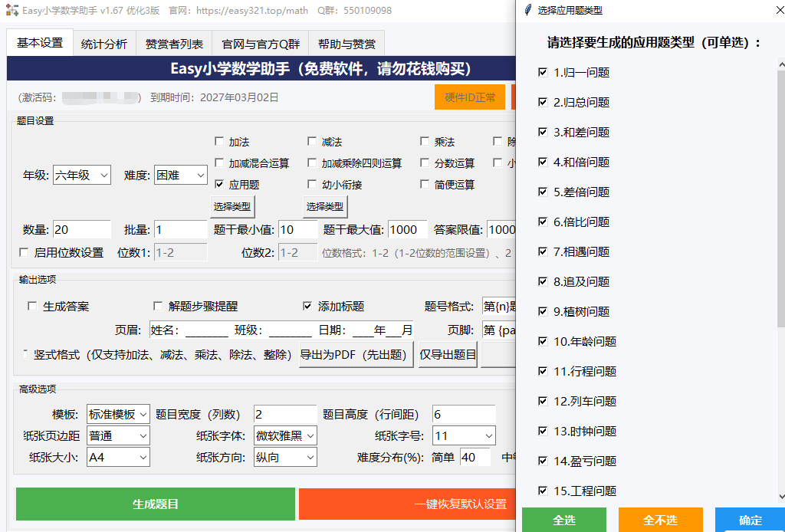The image size is (785, 532).
Task: Deselect 15.工程问题 checkbox
Action: tap(543, 491)
